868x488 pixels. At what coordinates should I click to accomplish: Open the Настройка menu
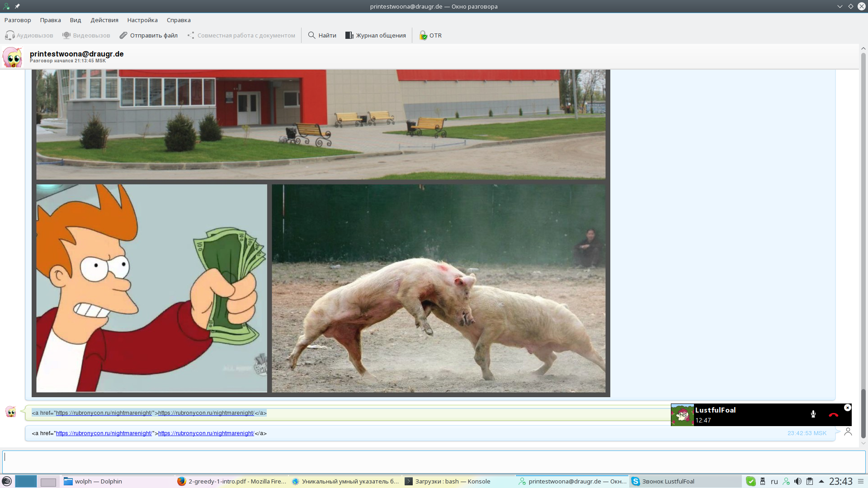pyautogui.click(x=142, y=20)
